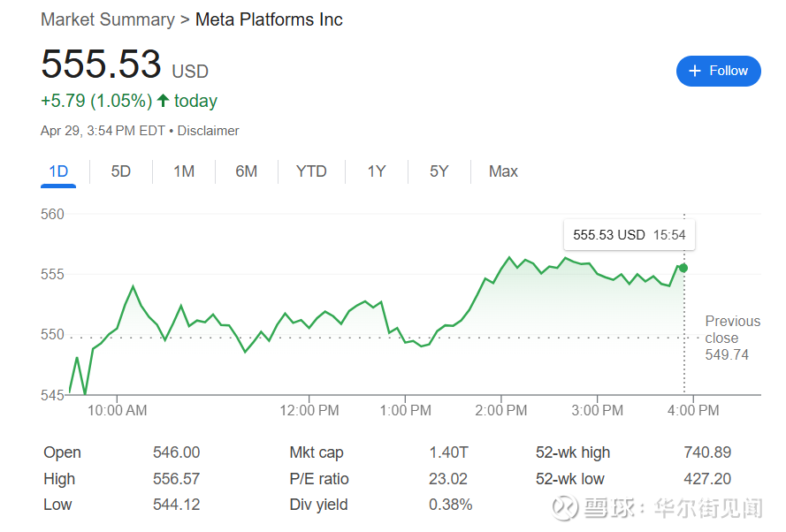Click the Mkt cap label
The height and width of the screenshot is (532, 786).
click(317, 452)
